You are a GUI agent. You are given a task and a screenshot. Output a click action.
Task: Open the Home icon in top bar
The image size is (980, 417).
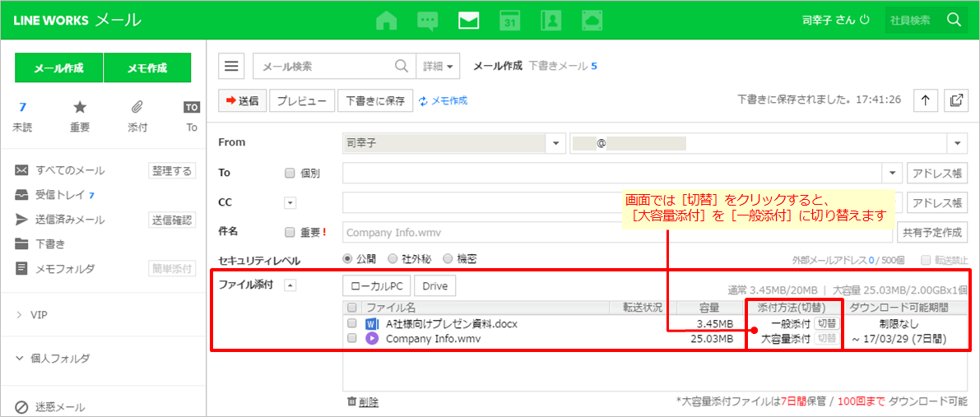386,21
